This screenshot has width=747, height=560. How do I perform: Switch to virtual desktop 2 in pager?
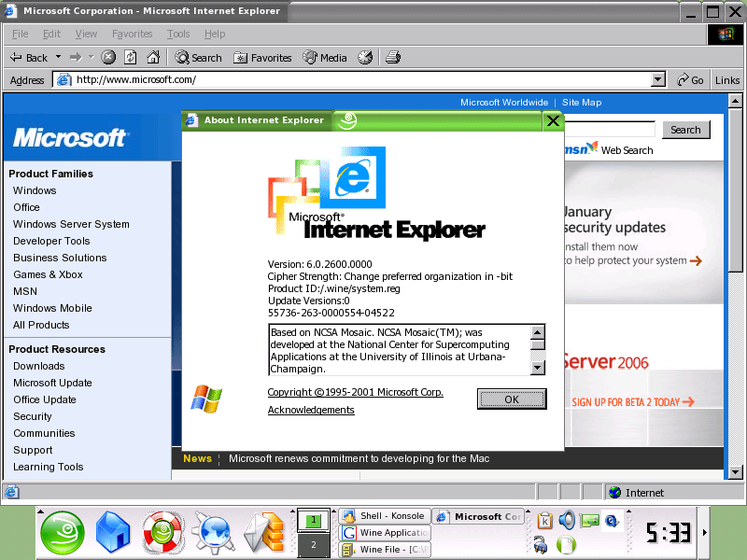[314, 545]
